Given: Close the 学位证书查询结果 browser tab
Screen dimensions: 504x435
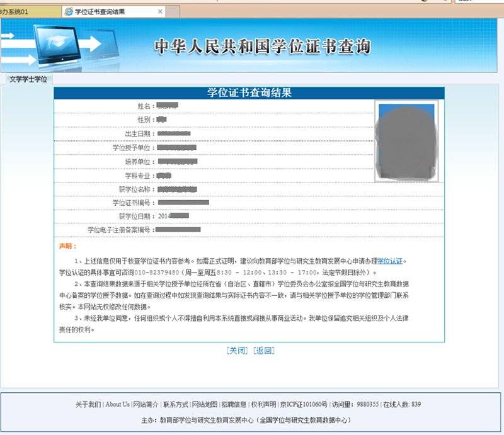Looking at the screenshot, I should [160, 12].
